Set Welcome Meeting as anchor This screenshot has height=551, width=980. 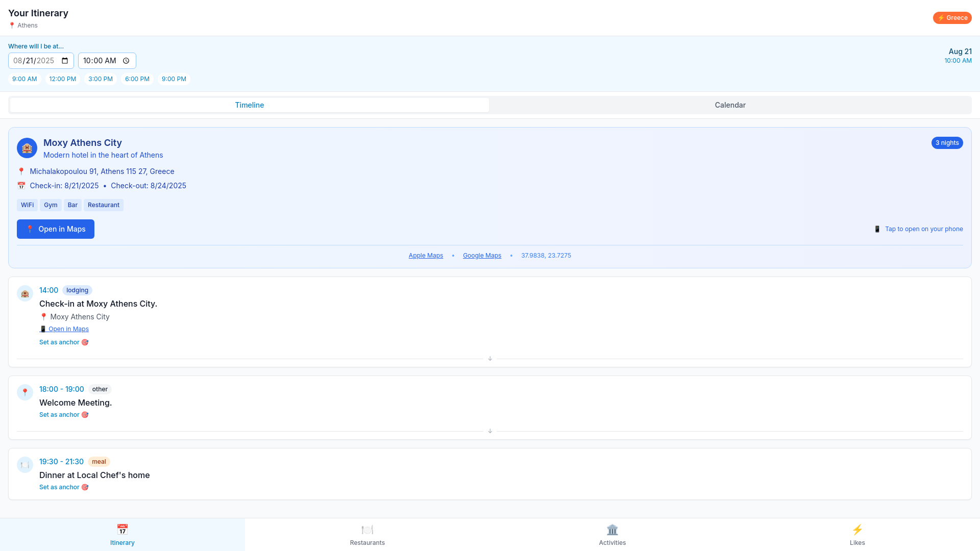[64, 415]
